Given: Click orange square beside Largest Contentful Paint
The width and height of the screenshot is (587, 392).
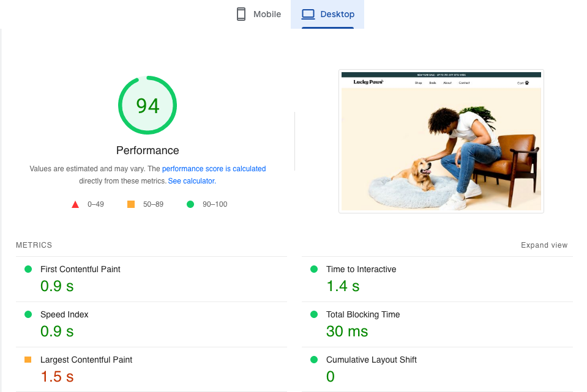Looking at the screenshot, I should [x=28, y=360].
